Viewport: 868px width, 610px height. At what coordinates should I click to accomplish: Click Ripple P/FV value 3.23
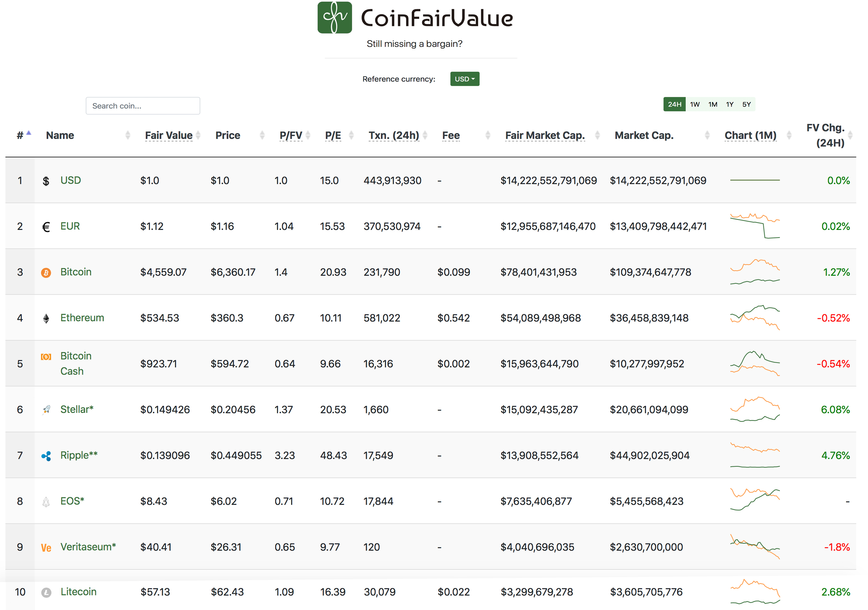pos(285,455)
